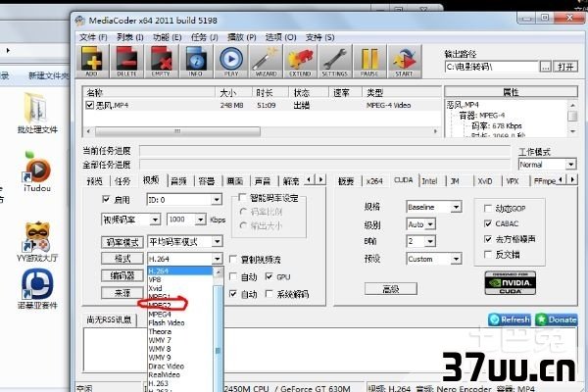Click the EMPTY list toolbar icon

coord(161,61)
